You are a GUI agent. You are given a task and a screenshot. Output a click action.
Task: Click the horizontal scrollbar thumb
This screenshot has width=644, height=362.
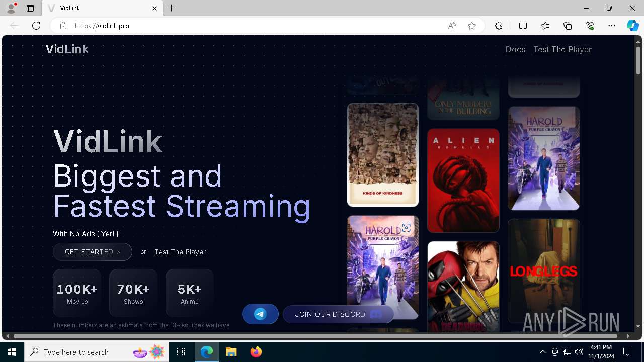315,336
